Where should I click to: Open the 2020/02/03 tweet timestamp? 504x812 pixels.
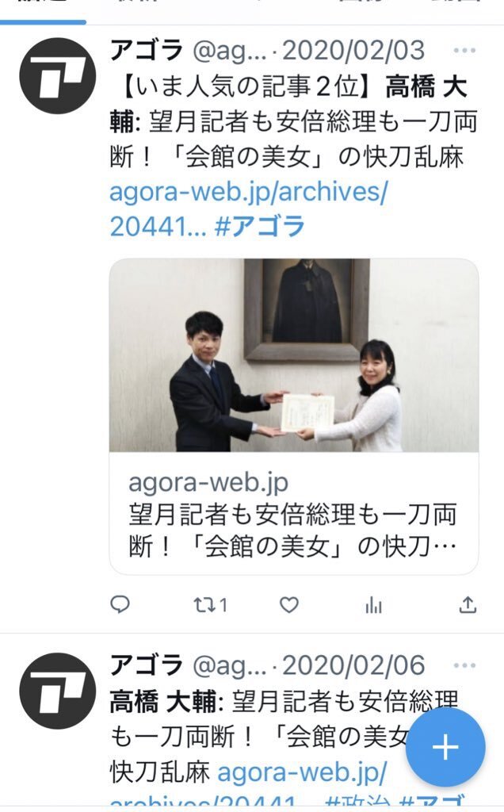point(353,51)
